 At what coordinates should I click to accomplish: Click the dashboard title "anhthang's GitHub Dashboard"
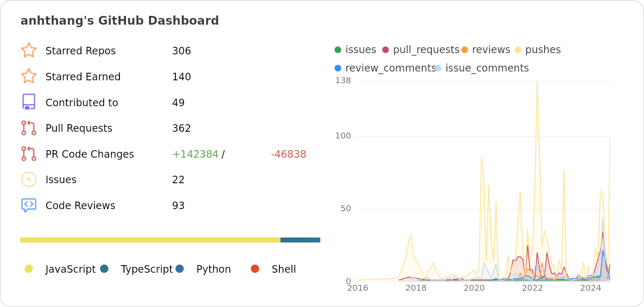click(120, 21)
